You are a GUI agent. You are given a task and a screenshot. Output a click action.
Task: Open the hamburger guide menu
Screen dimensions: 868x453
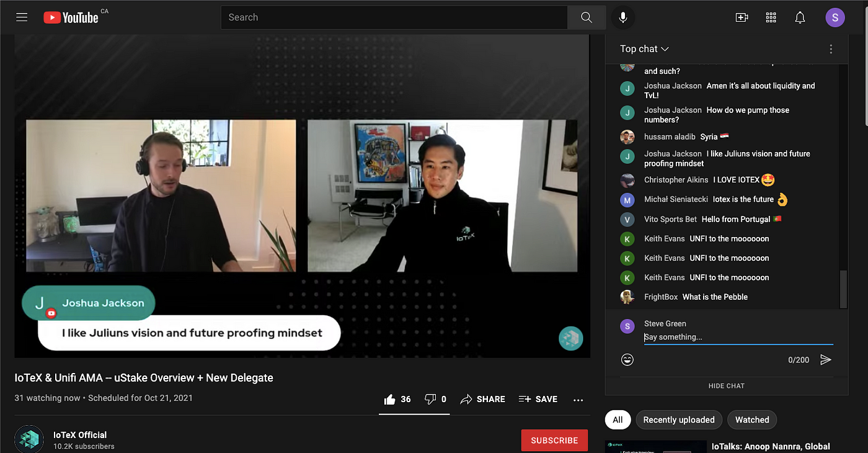[22, 17]
